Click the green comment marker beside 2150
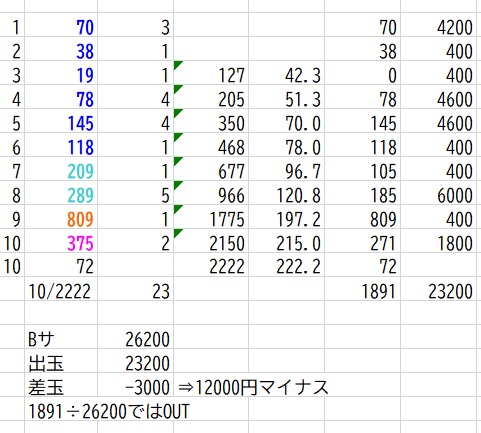This screenshot has width=481, height=433. tap(178, 233)
